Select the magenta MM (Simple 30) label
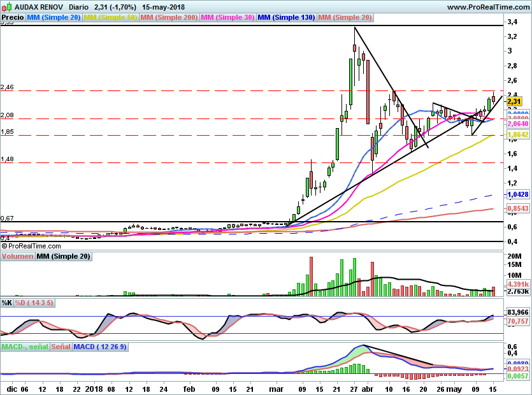532x395 pixels. pos(227,17)
